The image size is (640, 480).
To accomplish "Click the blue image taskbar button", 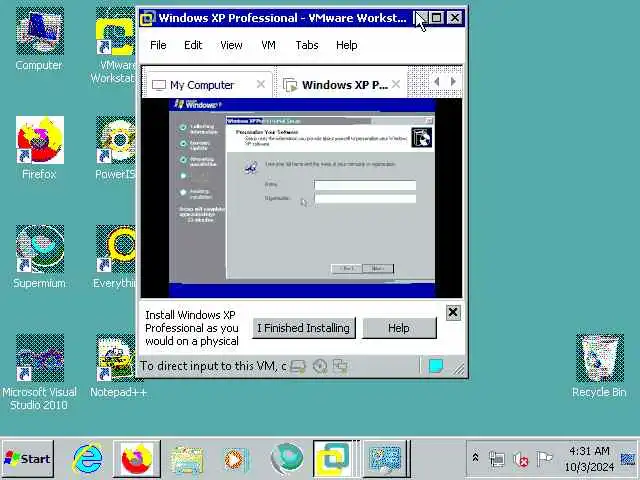I will click(385, 459).
